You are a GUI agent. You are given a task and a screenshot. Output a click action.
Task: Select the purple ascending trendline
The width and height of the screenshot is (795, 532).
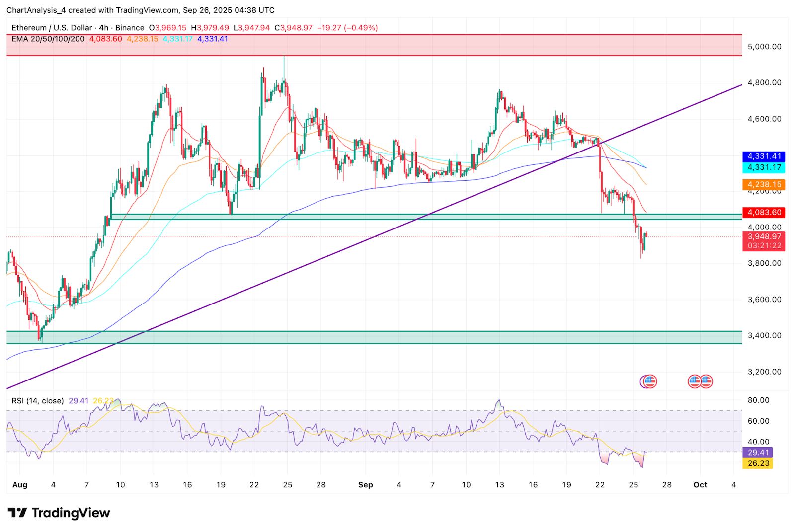[348, 247]
